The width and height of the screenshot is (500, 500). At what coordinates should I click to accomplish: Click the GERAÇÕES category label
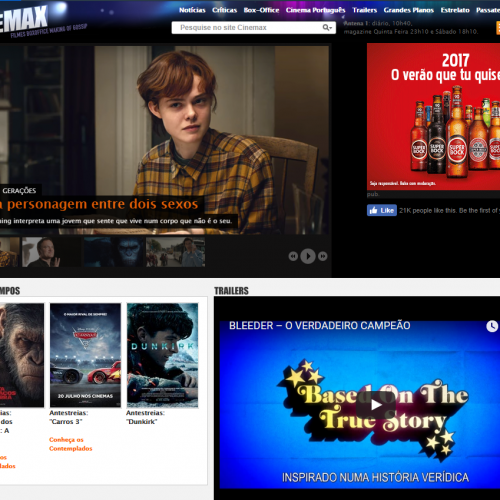pyautogui.click(x=19, y=191)
